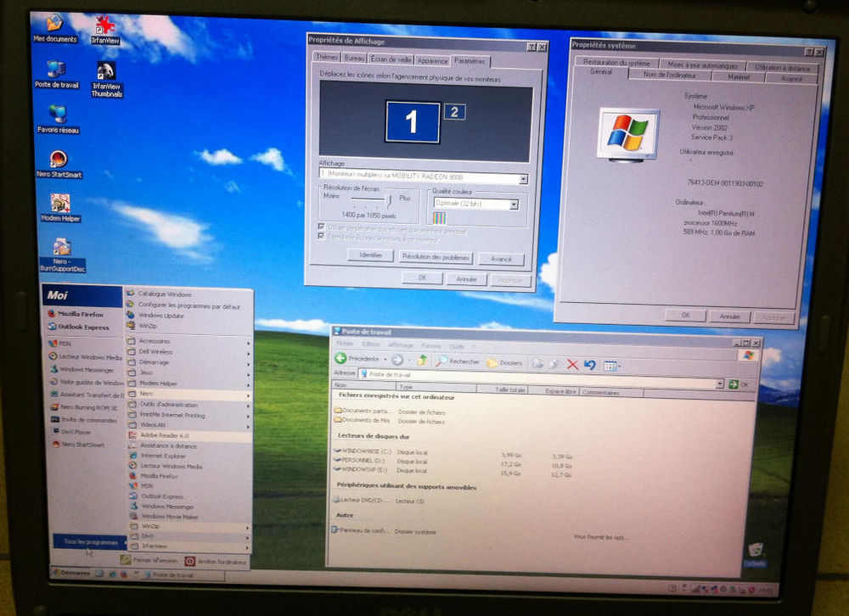This screenshot has height=616, width=849.
Task: Click the green OK go arrow
Action: [734, 384]
